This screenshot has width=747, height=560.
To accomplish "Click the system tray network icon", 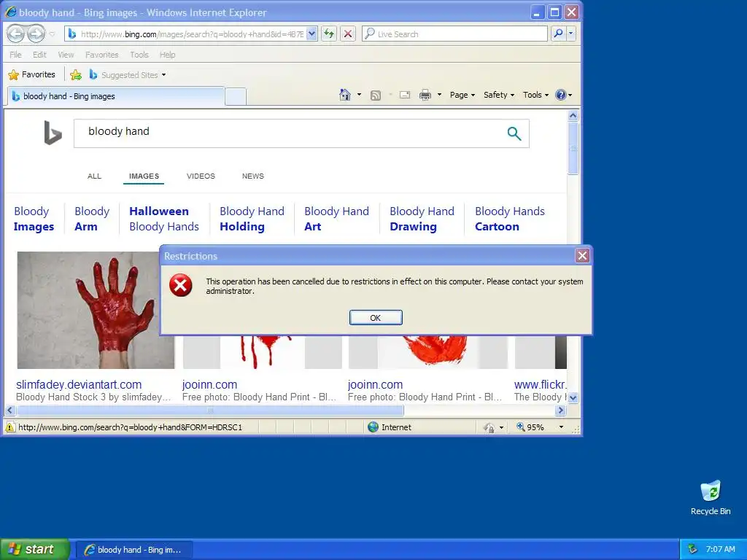I will 693,549.
